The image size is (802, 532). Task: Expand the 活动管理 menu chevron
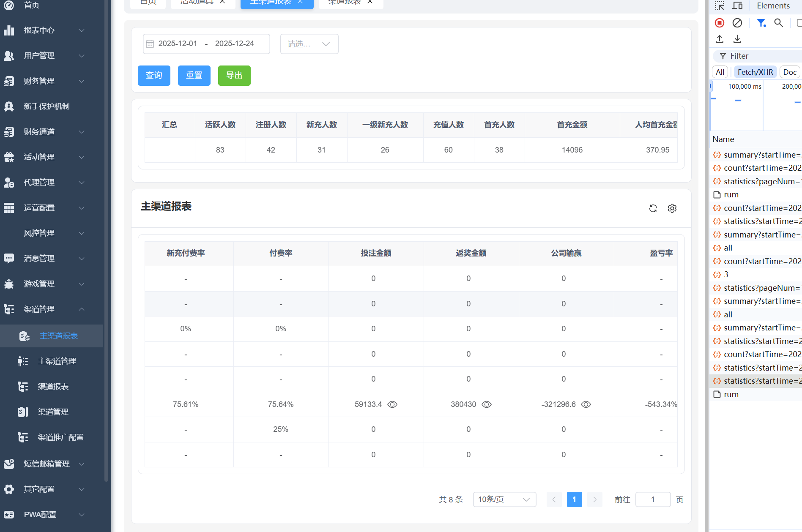pos(82,157)
